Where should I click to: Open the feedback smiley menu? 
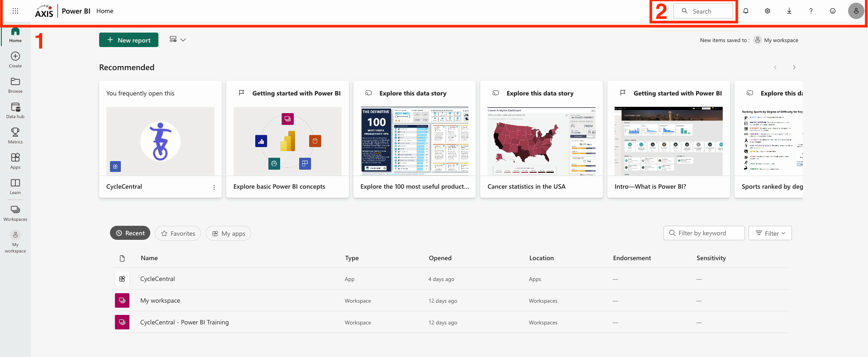pyautogui.click(x=833, y=11)
